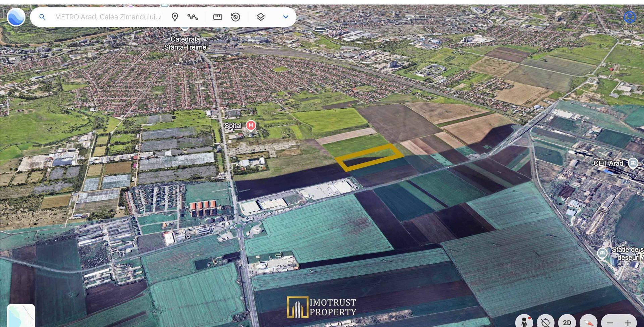The width and height of the screenshot is (644, 327).
Task: Select the Add placemark pin tool
Action: tap(175, 17)
